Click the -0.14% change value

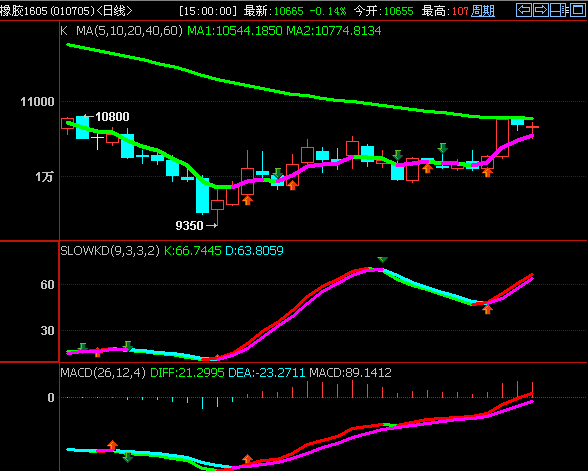(328, 11)
